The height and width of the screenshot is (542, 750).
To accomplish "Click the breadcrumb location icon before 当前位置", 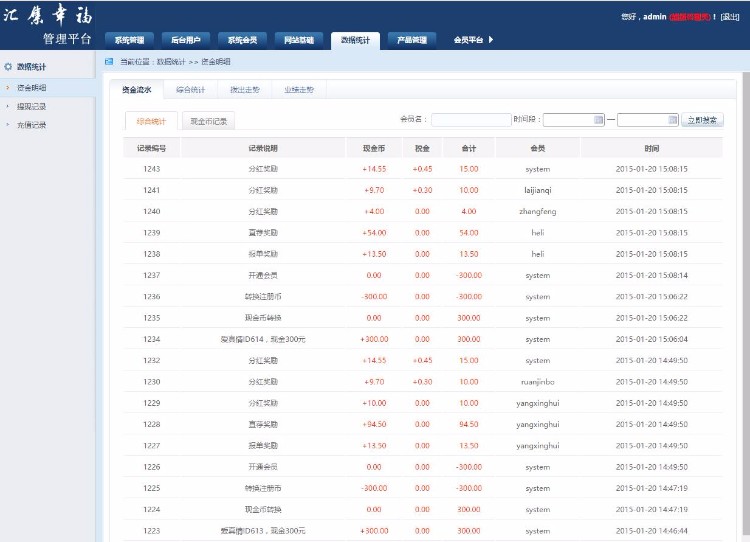I will [x=109, y=62].
